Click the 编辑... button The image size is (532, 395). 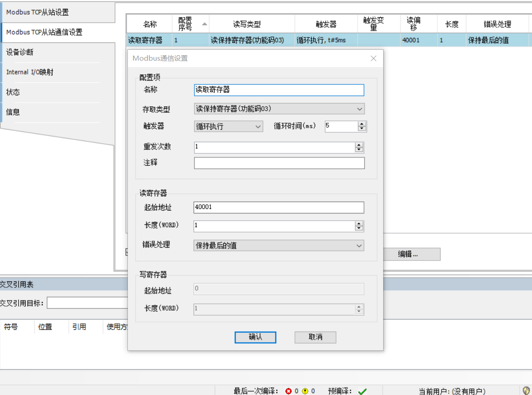[x=408, y=255]
